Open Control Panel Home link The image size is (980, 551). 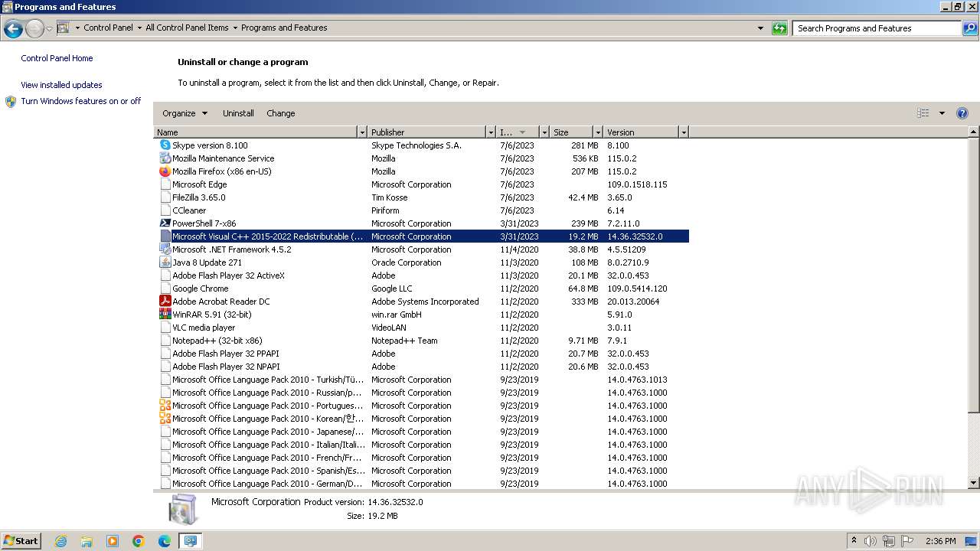(x=57, y=58)
